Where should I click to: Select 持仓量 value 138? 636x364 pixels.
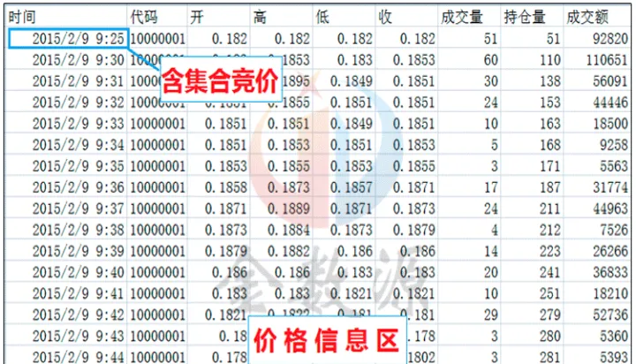point(550,81)
